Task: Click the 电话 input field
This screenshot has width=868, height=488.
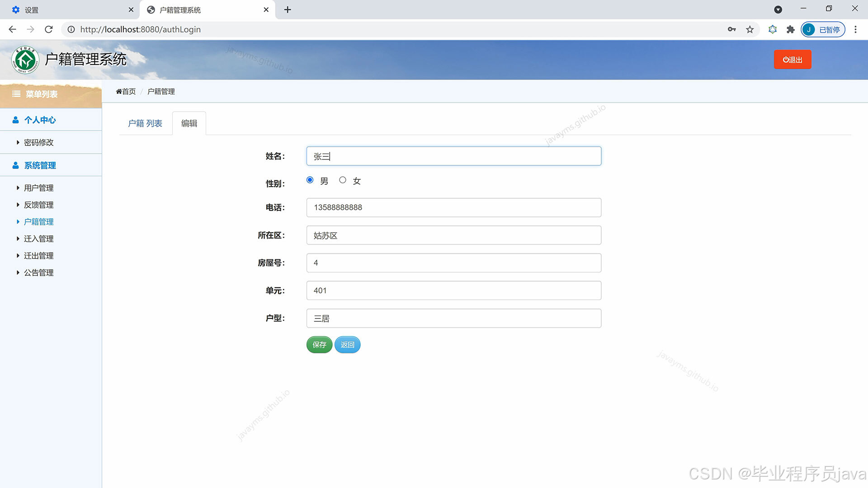Action: coord(453,207)
